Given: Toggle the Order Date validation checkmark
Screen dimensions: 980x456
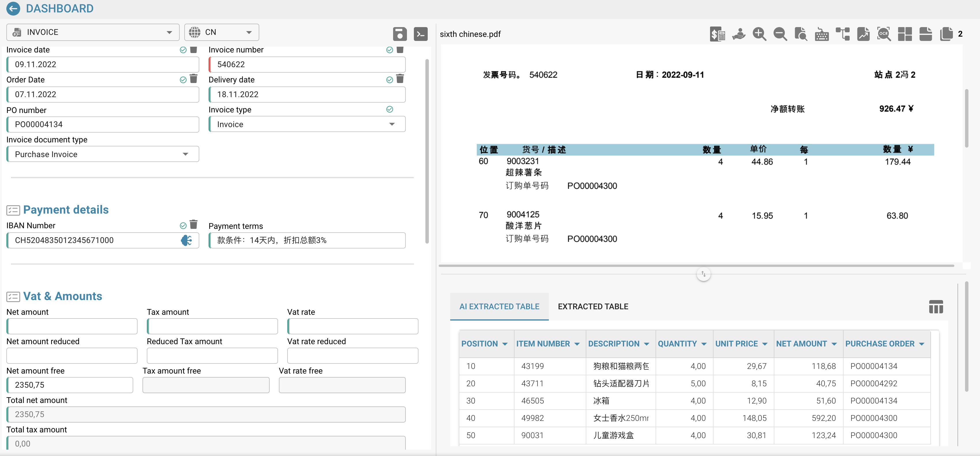Looking at the screenshot, I should pos(183,80).
